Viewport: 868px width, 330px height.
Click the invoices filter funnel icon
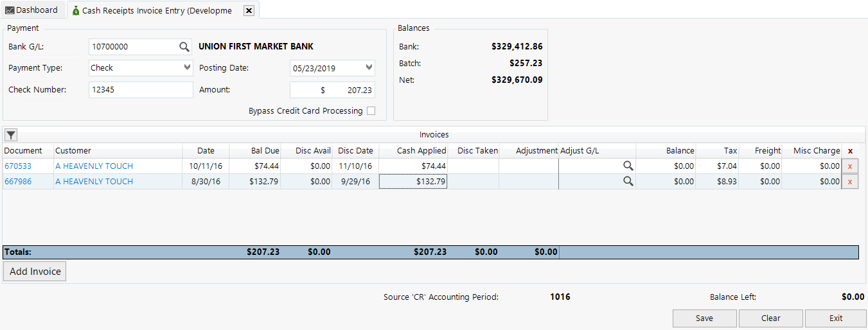[x=11, y=135]
